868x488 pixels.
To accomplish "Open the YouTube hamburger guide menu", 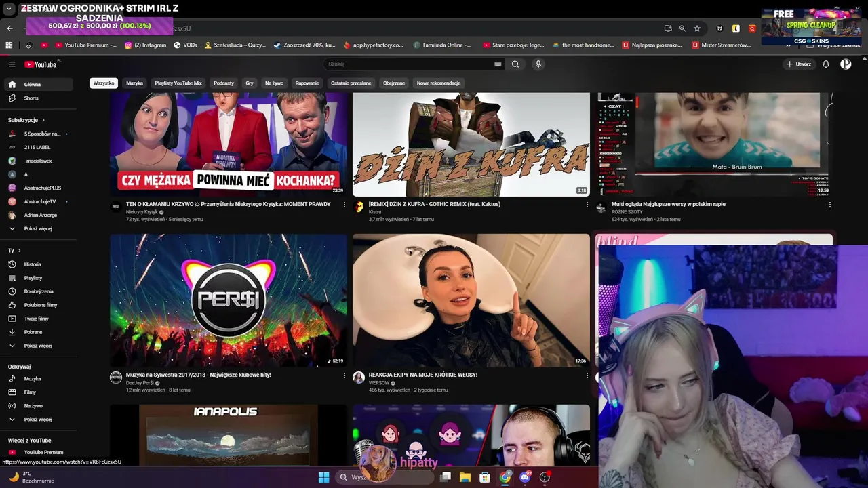I will [12, 64].
